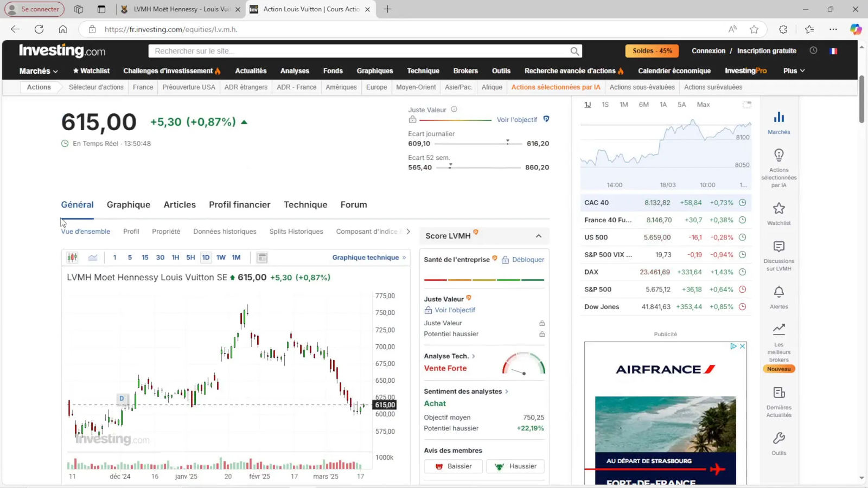Click the chart news/table icon
The image size is (868, 488).
262,258
